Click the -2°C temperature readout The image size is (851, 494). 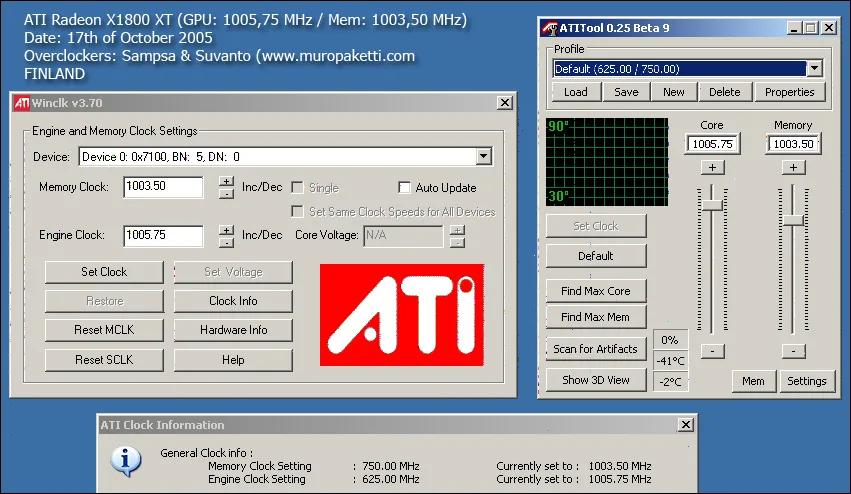pos(670,382)
